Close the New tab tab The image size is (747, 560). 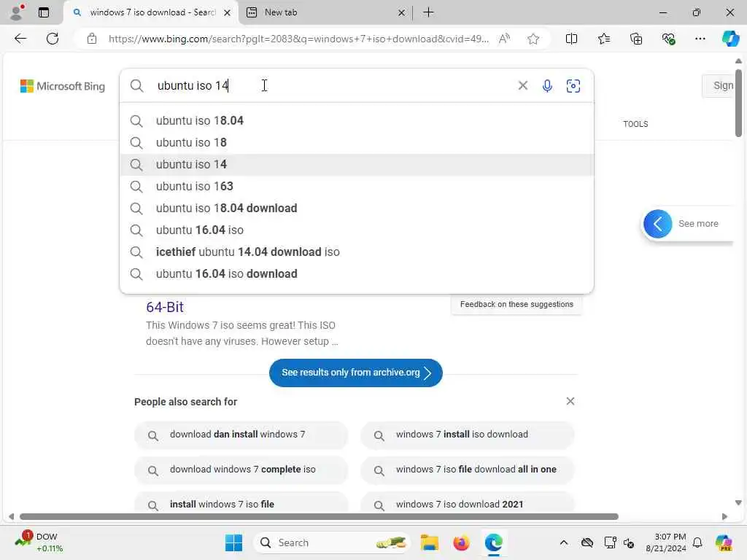click(x=401, y=13)
